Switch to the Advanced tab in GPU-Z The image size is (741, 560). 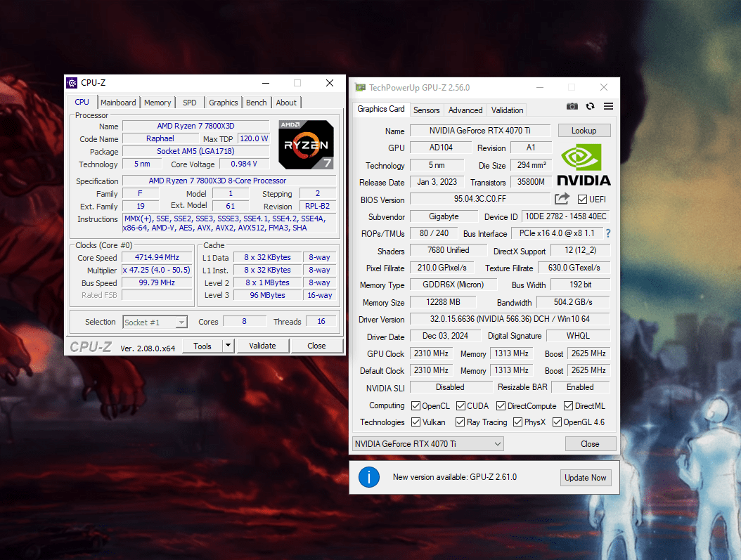(x=465, y=110)
